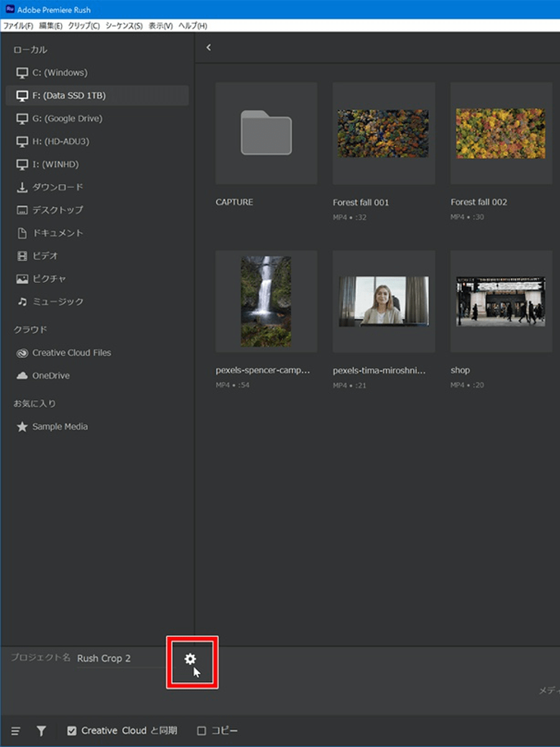Select the Forest fall 002 clip thumbnail
Viewport: 560px width, 747px height.
[x=501, y=133]
